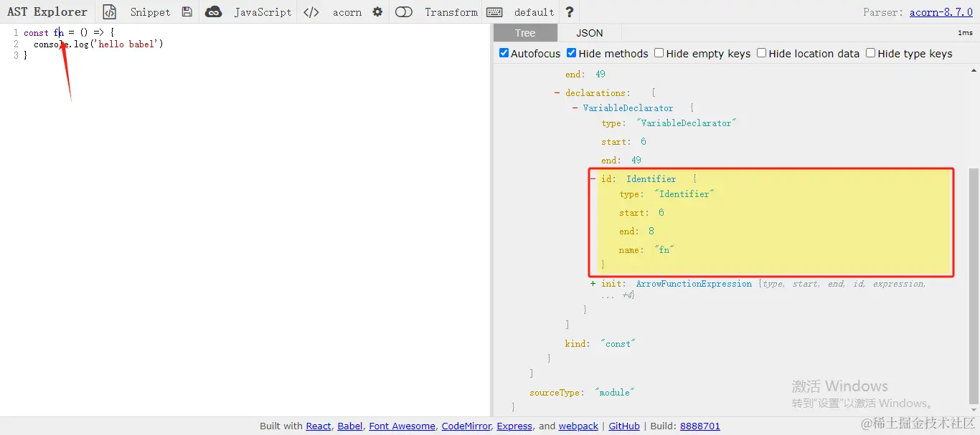Click the AST Explorer title
The width and height of the screenshot is (980, 435).
point(47,12)
